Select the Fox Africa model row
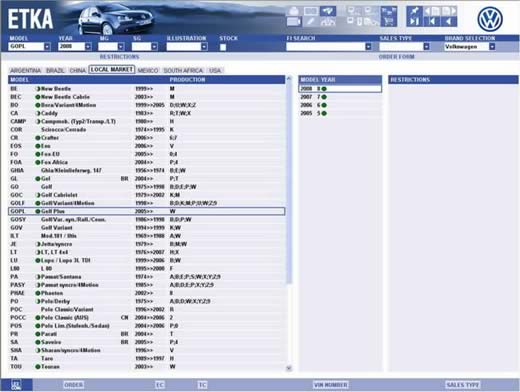Viewport: 520px width, 392px height. click(x=147, y=162)
